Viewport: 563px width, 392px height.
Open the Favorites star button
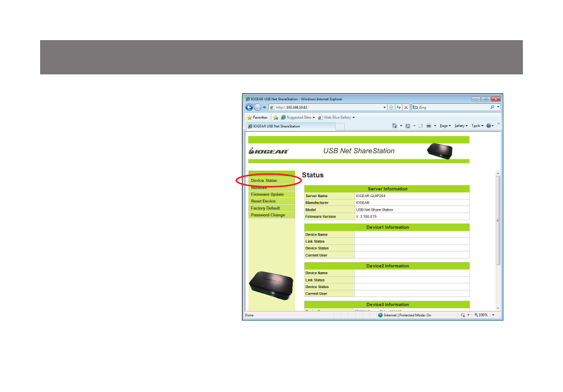[257, 117]
